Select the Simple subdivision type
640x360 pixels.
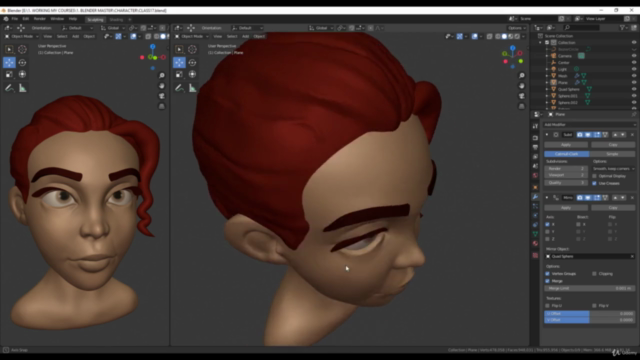tap(612, 154)
